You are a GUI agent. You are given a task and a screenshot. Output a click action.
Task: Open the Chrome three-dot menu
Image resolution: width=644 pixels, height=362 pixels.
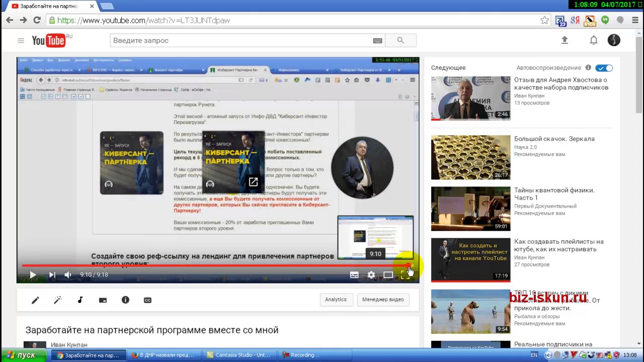635,20
